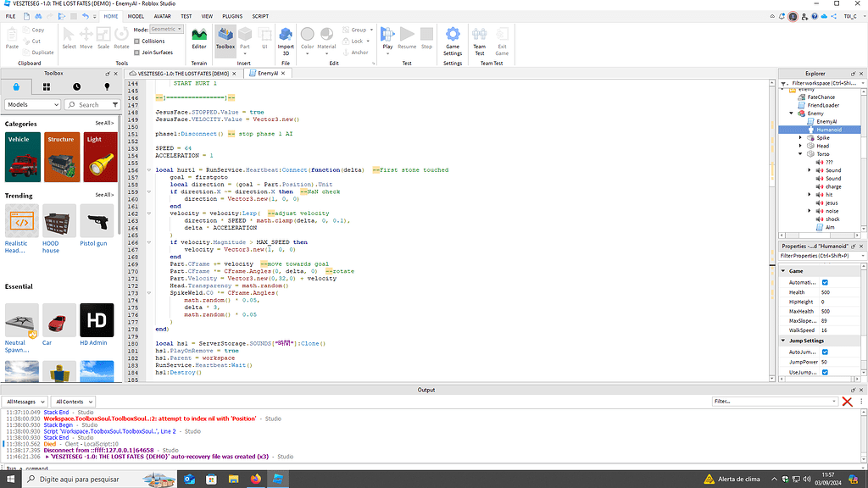This screenshot has height=488, width=868.
Task: Open File Explorer in taskbar
Action: click(x=234, y=480)
